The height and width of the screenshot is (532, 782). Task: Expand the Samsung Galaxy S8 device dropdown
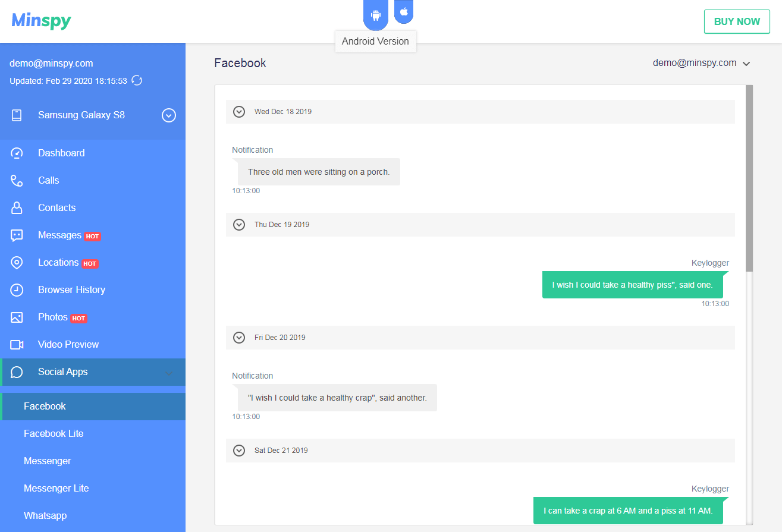tap(169, 115)
